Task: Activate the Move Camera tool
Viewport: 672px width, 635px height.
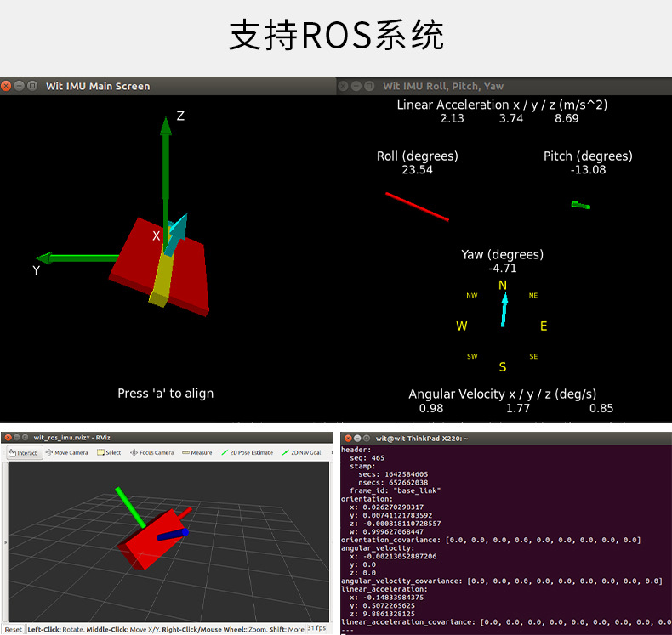Action: (x=67, y=452)
